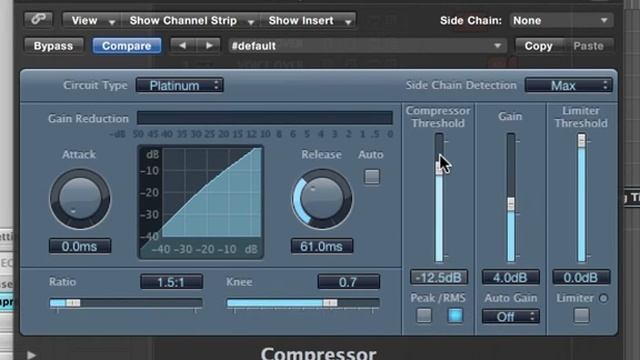Click the Ratio 1.5:1 value field
This screenshot has height=360, width=640.
point(171,282)
